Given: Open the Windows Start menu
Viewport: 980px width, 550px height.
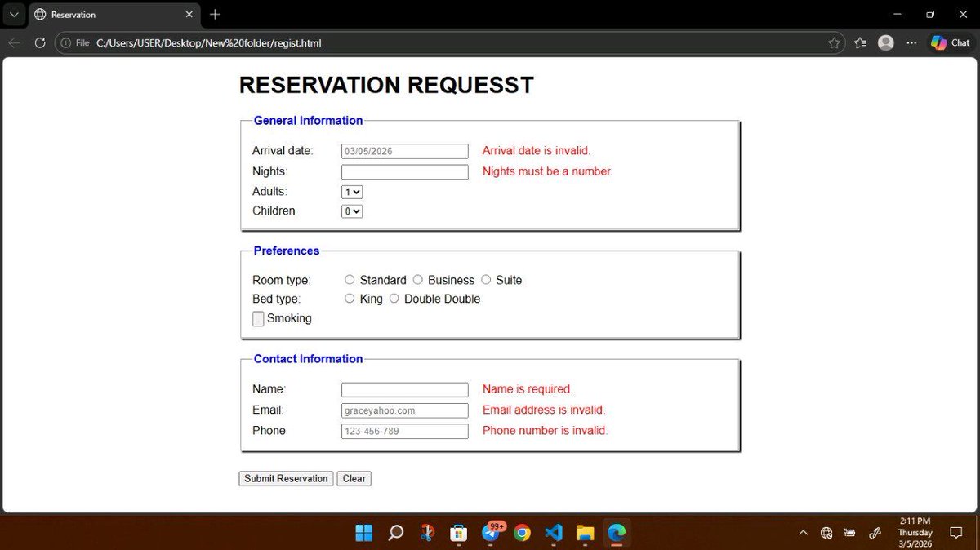Looking at the screenshot, I should [x=364, y=533].
